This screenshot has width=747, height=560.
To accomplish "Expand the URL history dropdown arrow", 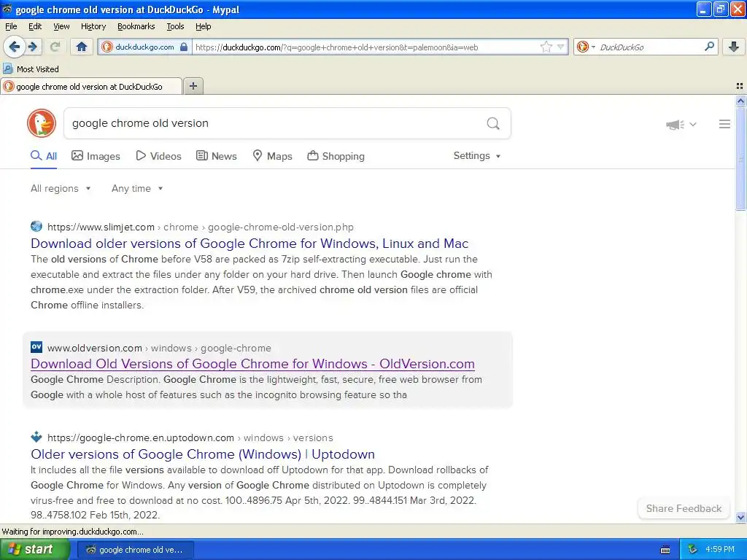I will [x=561, y=47].
